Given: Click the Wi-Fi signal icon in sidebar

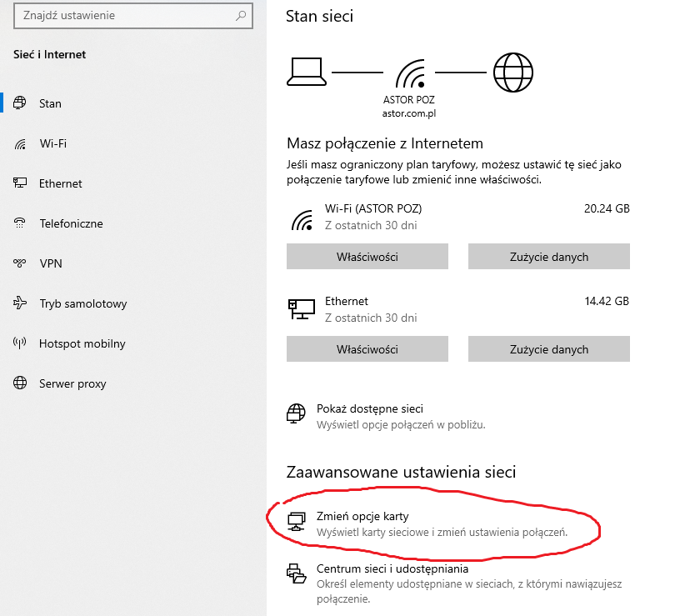Looking at the screenshot, I should pyautogui.click(x=20, y=143).
